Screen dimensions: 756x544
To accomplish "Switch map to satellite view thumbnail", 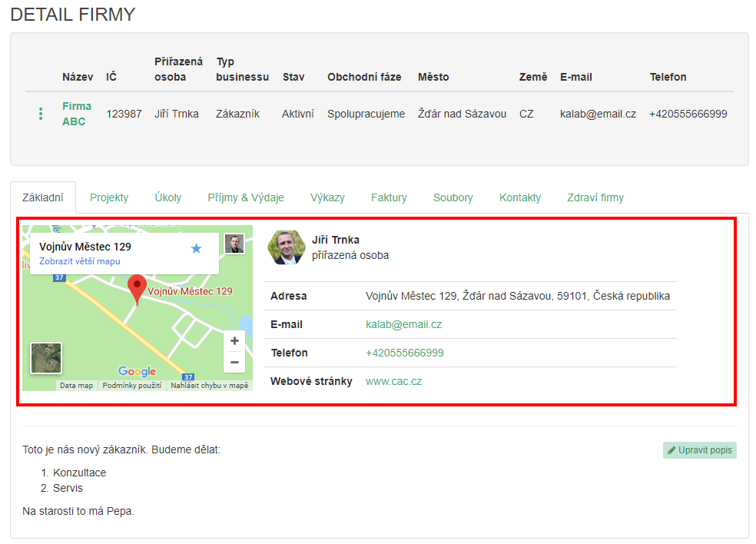I will pyautogui.click(x=46, y=358).
